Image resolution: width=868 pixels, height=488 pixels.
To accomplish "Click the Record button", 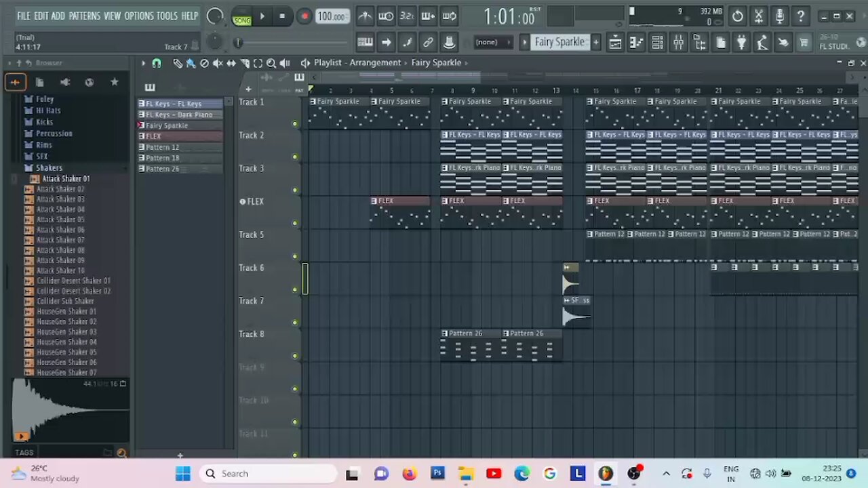I will click(304, 16).
